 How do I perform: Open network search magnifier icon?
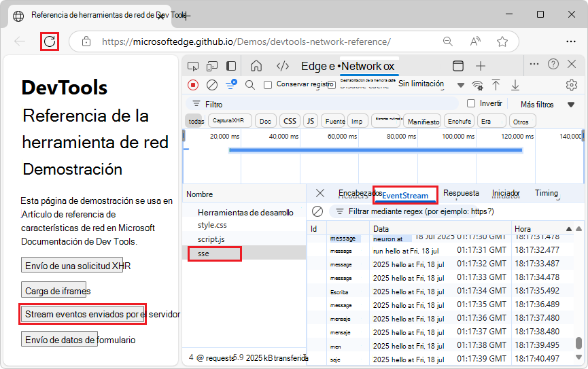click(x=249, y=85)
